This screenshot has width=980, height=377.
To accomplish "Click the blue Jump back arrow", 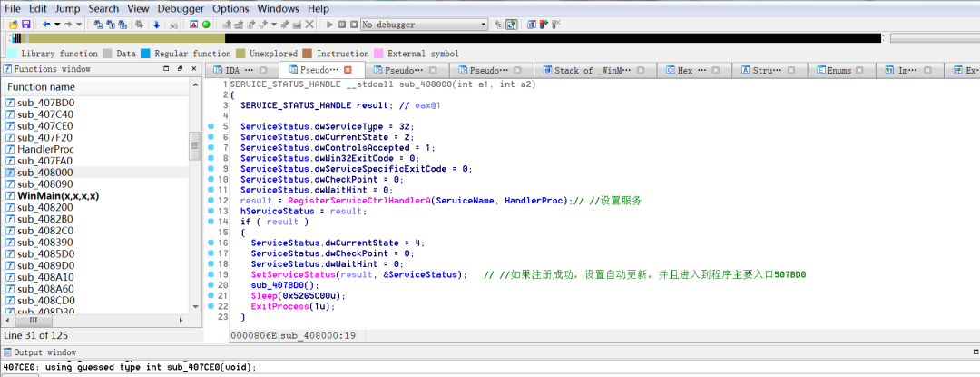I will [x=45, y=24].
